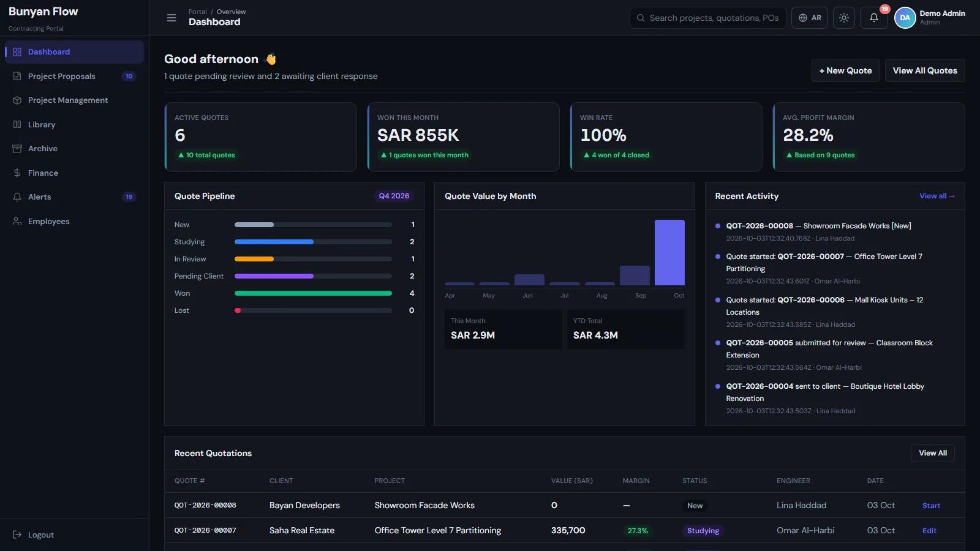Select the Library sidebar icon

click(17, 124)
